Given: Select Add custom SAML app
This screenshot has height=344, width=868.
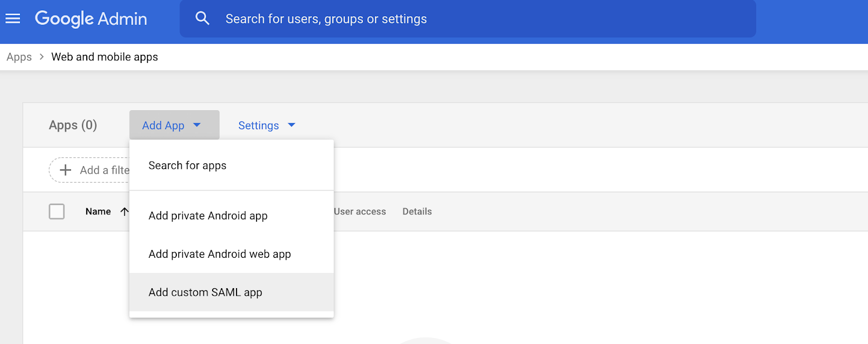Looking at the screenshot, I should (231, 292).
